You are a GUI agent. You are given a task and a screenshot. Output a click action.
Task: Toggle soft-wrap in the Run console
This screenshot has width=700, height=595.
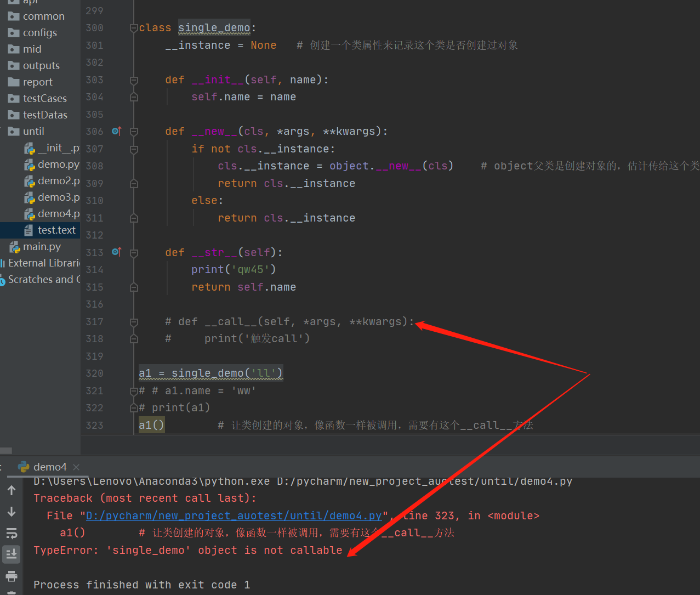(12, 533)
